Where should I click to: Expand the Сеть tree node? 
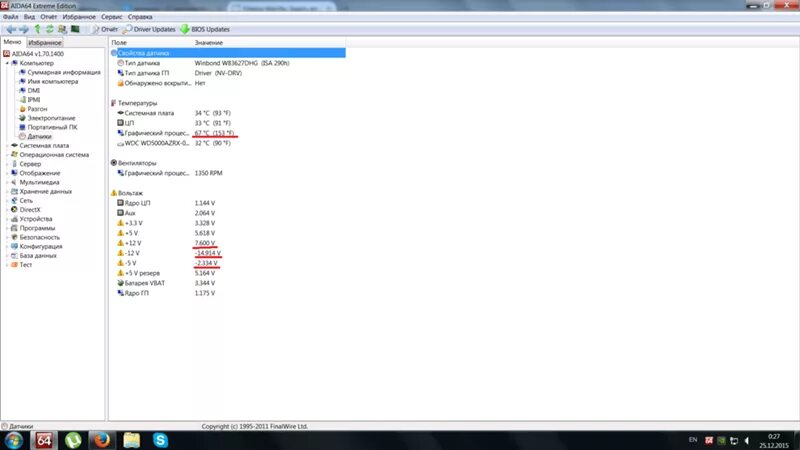(8, 201)
